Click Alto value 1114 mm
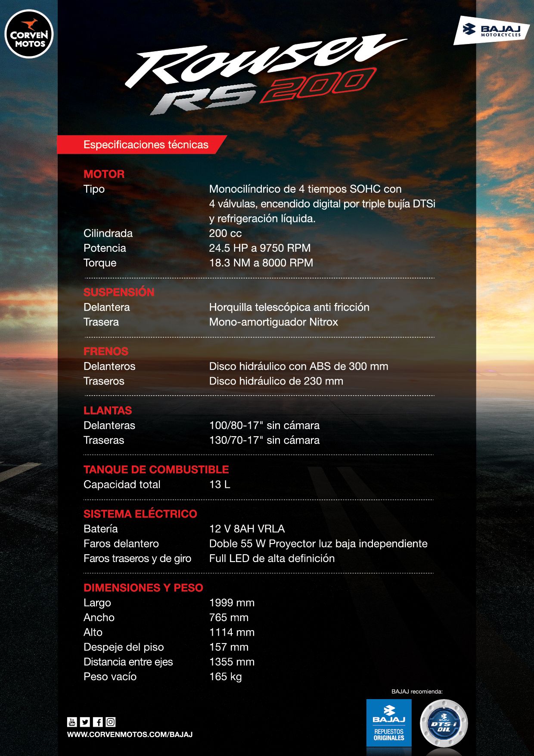Viewport: 534px width, 756px height. pos(232,632)
